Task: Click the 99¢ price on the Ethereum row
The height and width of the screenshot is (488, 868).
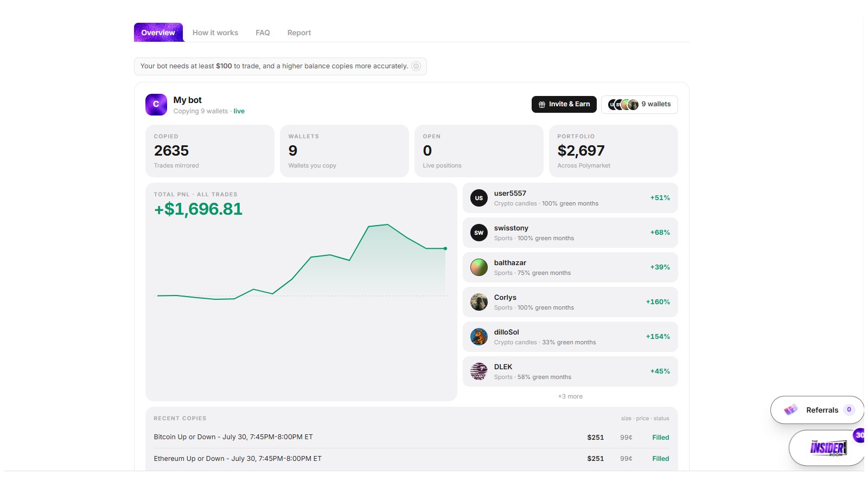Action: tap(626, 459)
